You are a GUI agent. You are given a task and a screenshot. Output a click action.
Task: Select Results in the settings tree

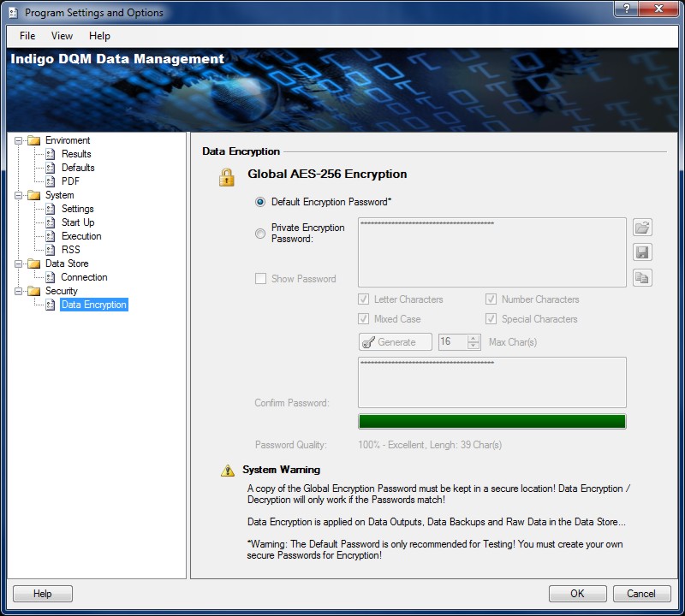click(x=76, y=154)
